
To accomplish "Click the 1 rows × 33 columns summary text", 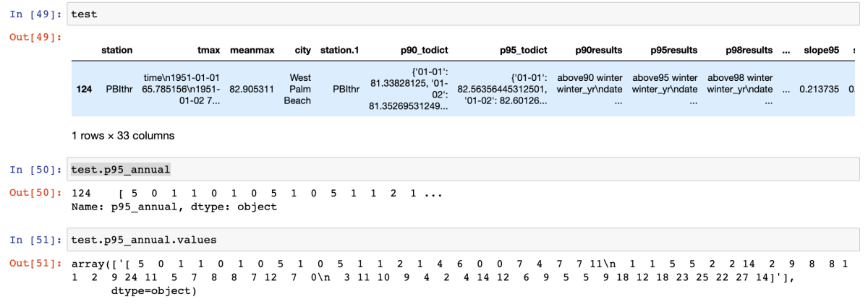I will [123, 135].
